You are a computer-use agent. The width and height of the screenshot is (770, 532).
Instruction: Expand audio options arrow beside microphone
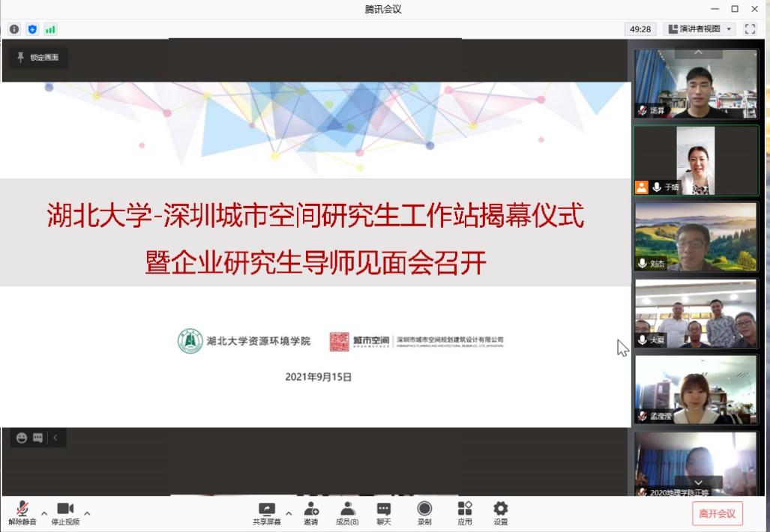44,513
